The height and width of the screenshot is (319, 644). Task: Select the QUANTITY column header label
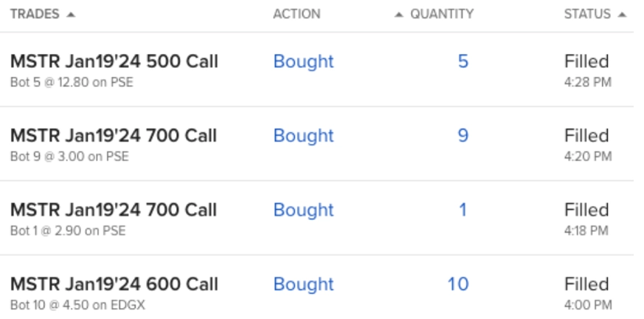click(x=442, y=14)
